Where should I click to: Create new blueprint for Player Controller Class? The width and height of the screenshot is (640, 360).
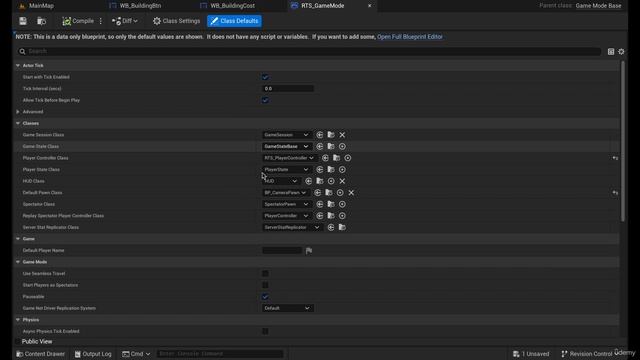[347, 158]
